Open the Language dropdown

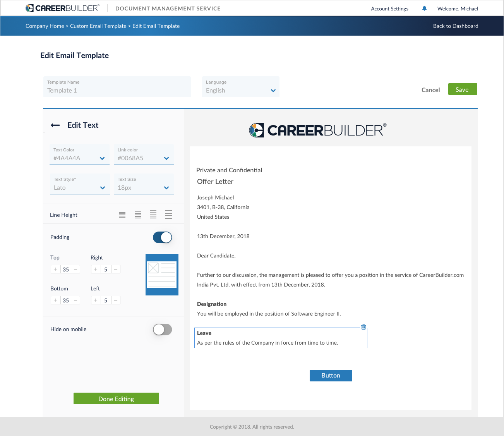coord(241,87)
